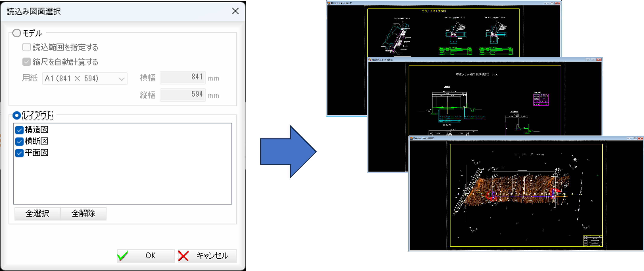
Task: Select the モデル radio button
Action: pos(17,33)
